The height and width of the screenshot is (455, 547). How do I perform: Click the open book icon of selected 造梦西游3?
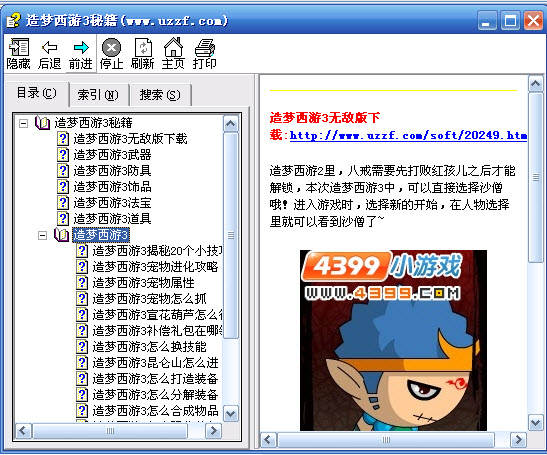pos(62,235)
